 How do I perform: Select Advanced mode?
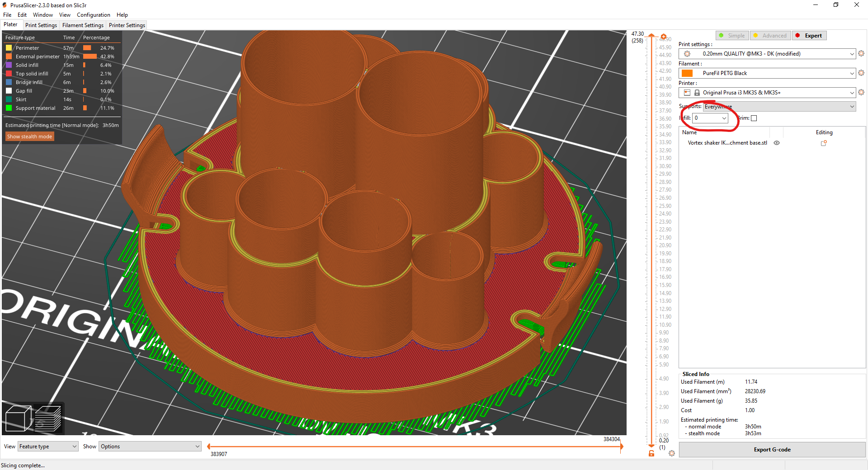pos(770,36)
